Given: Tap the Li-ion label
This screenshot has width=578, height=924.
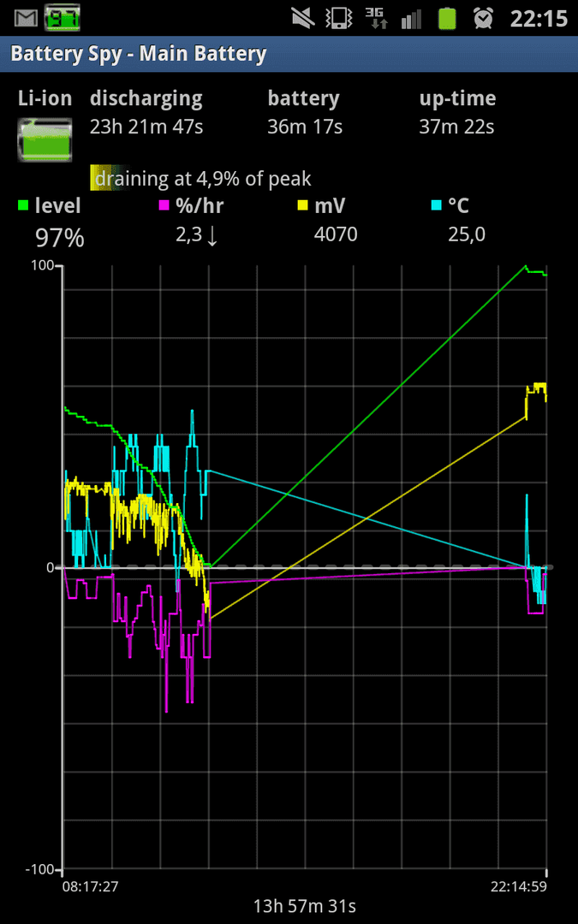Looking at the screenshot, I should (x=45, y=98).
